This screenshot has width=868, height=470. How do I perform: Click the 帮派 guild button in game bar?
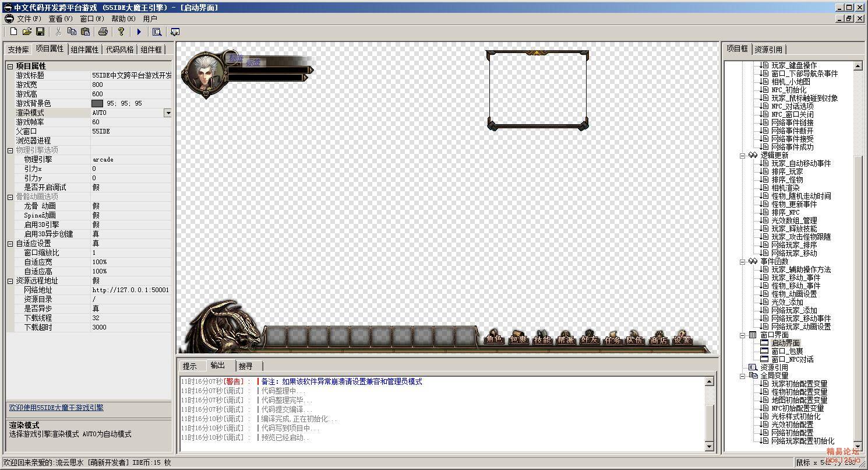tap(565, 338)
